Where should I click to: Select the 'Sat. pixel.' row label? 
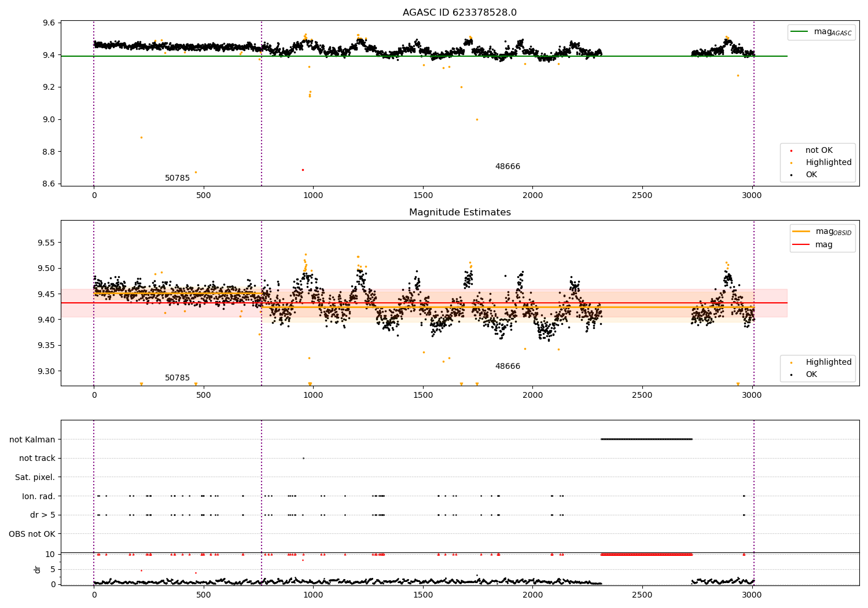click(x=35, y=477)
